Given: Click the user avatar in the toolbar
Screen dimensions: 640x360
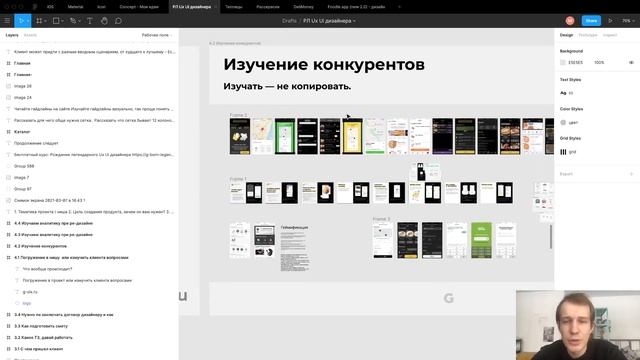Looking at the screenshot, I should 570,21.
